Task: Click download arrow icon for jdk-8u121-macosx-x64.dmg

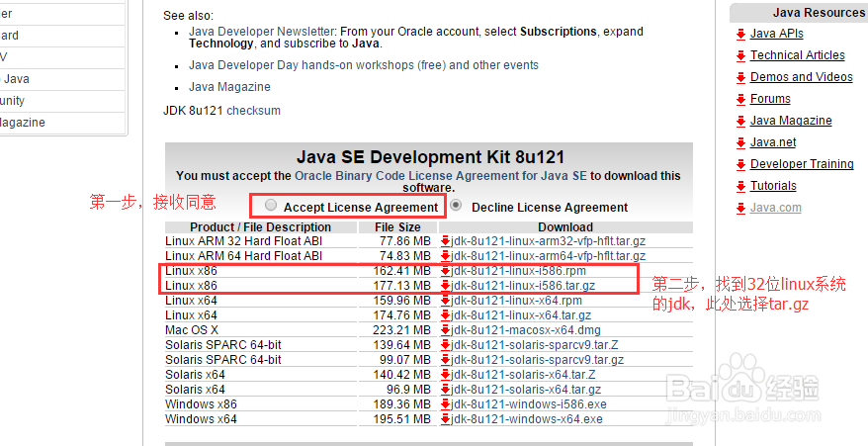Action: pos(445,330)
